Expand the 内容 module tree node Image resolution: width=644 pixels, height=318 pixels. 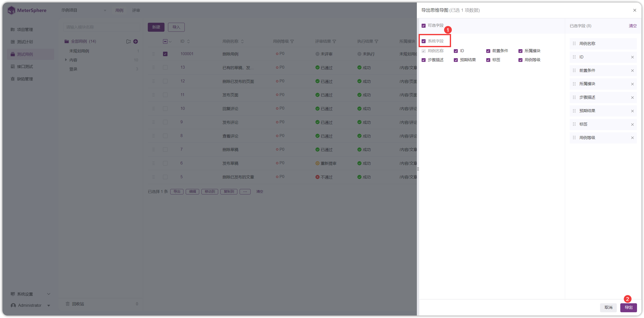66,60
